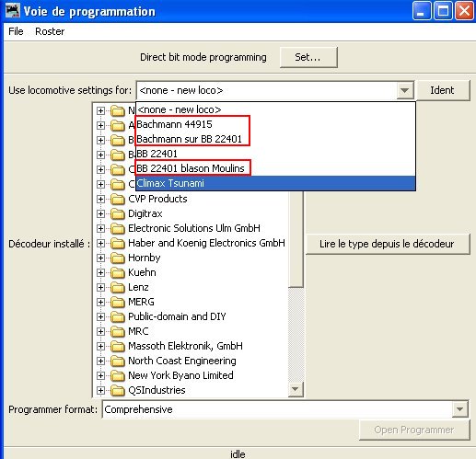Click Lire le type depuis le décodeur
The width and height of the screenshot is (476, 459).
388,244
